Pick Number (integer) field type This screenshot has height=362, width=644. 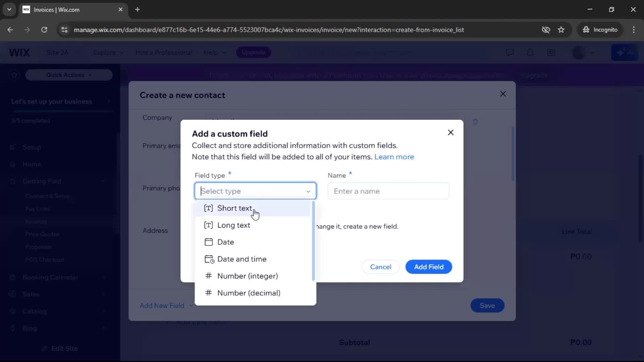point(253,276)
